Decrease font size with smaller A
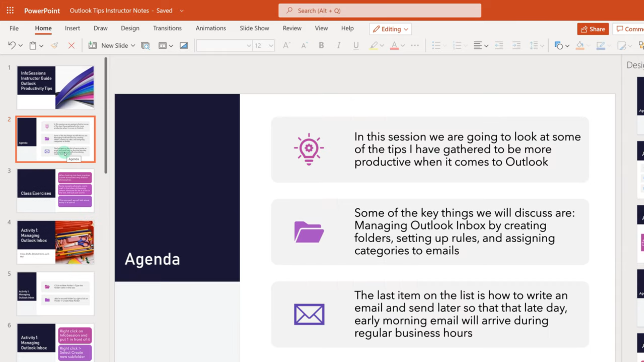 tap(304, 45)
